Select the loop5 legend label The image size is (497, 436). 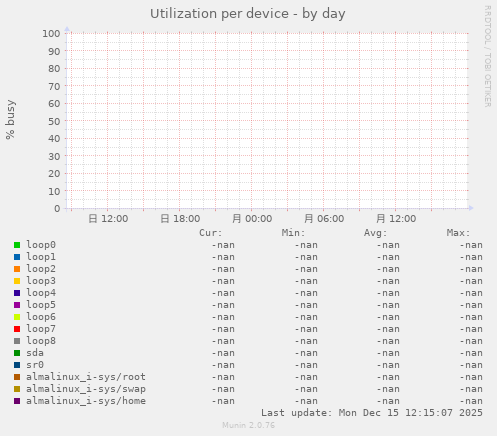click(41, 305)
